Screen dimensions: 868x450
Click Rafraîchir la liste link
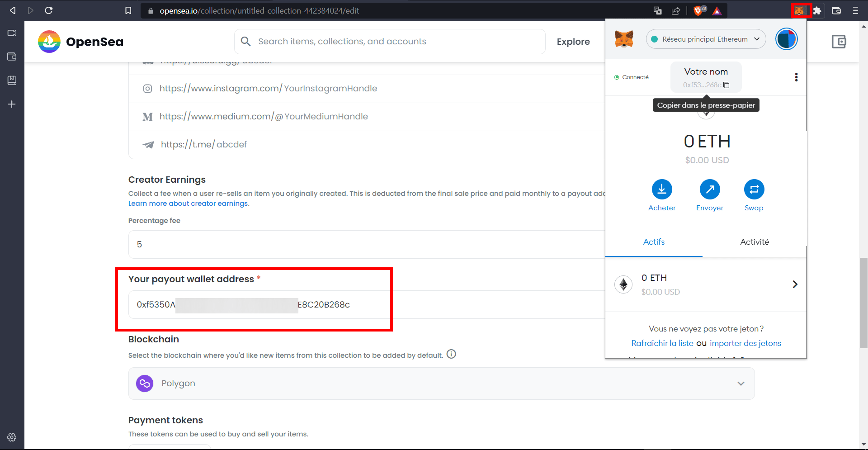click(662, 343)
